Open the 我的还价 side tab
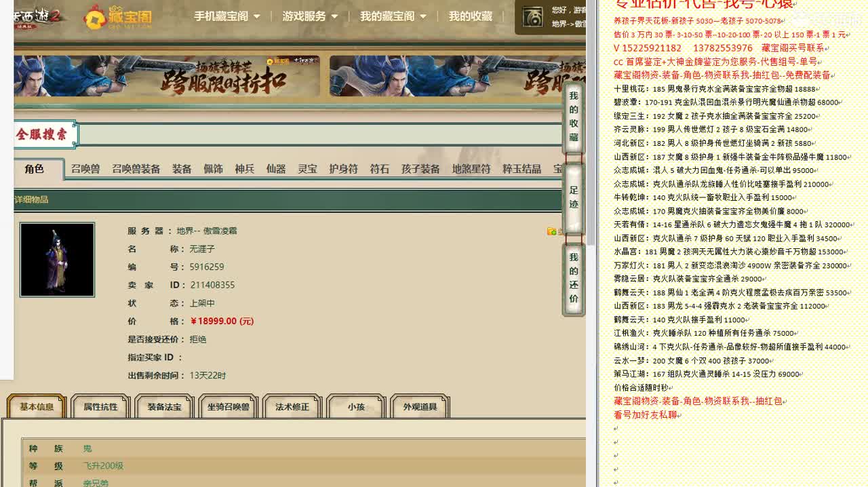The width and height of the screenshot is (868, 487). click(x=574, y=278)
